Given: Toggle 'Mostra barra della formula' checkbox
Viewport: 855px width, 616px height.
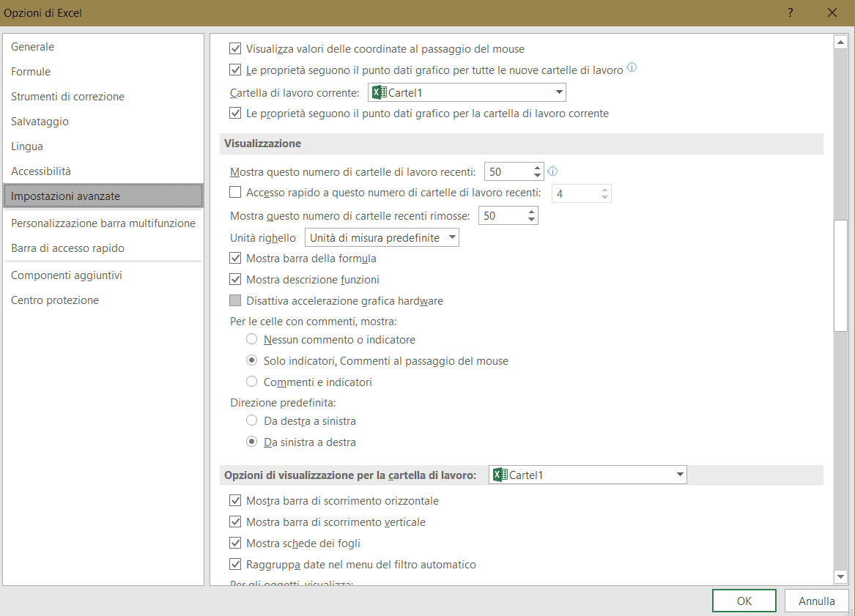Looking at the screenshot, I should coord(235,259).
